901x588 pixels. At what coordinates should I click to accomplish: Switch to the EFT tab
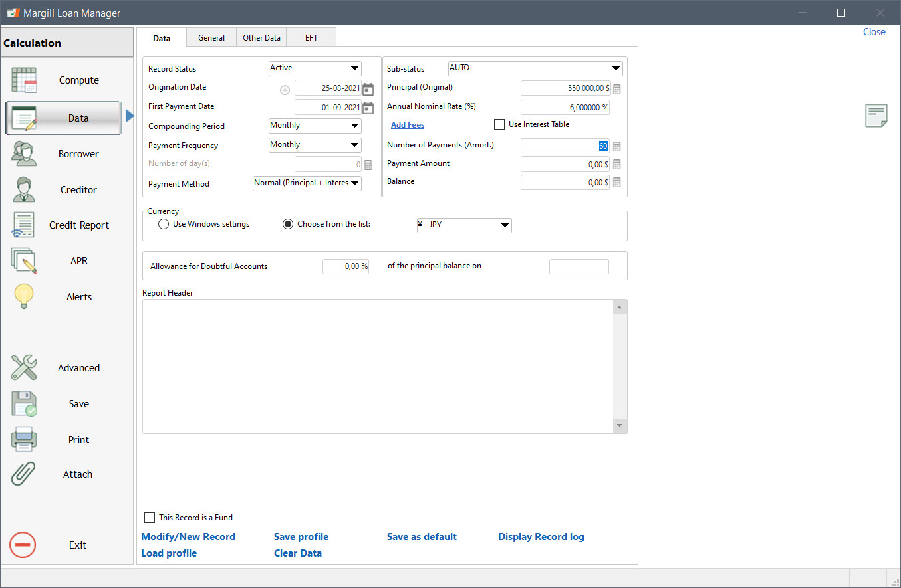coord(311,38)
